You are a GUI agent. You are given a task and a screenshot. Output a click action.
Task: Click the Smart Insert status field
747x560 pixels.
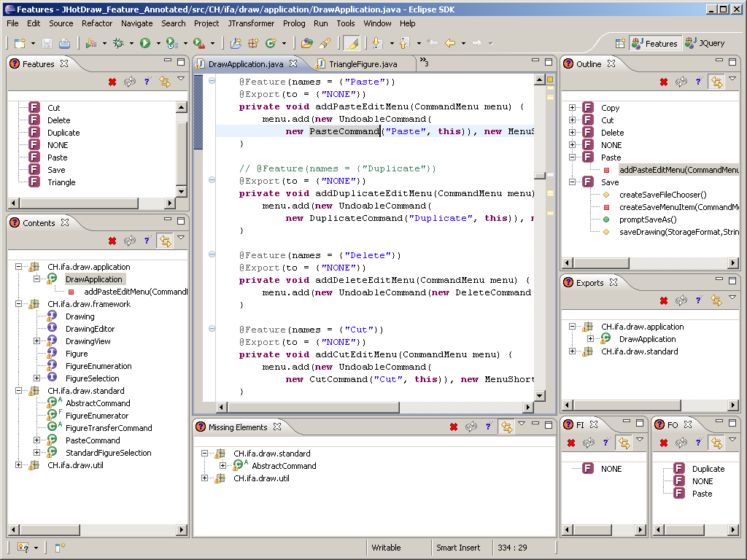(458, 548)
